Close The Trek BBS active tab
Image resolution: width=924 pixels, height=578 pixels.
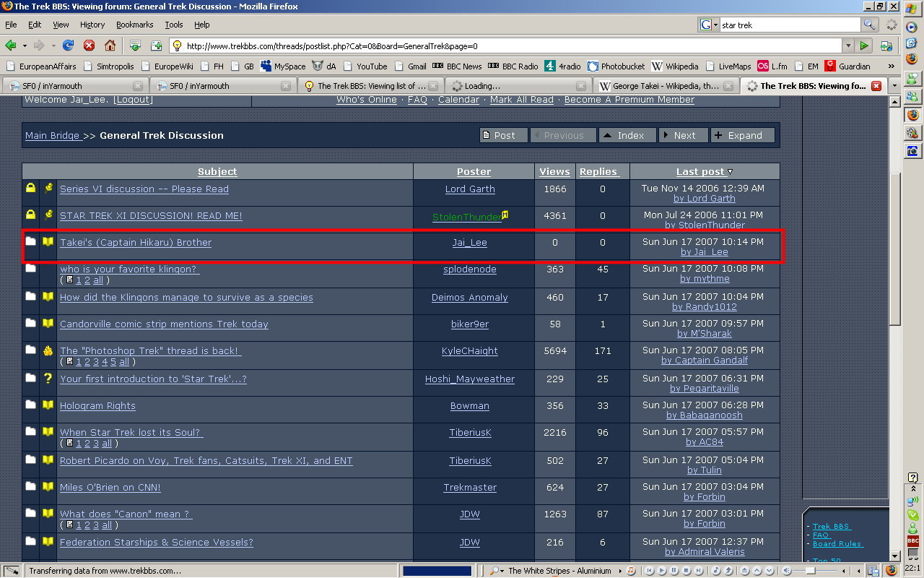876,85
